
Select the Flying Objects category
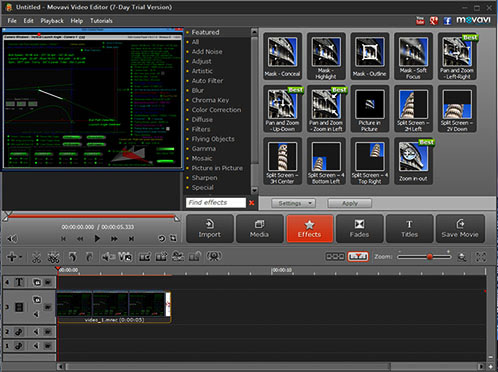pos(213,139)
